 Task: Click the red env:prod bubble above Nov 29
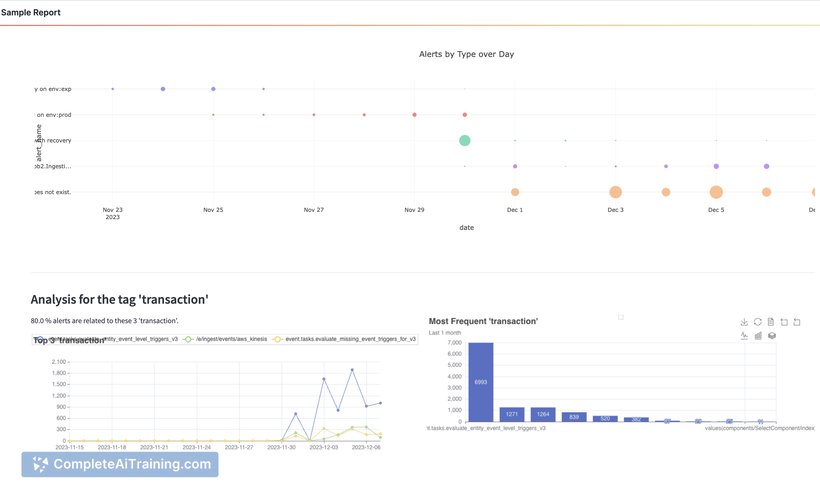pos(414,115)
